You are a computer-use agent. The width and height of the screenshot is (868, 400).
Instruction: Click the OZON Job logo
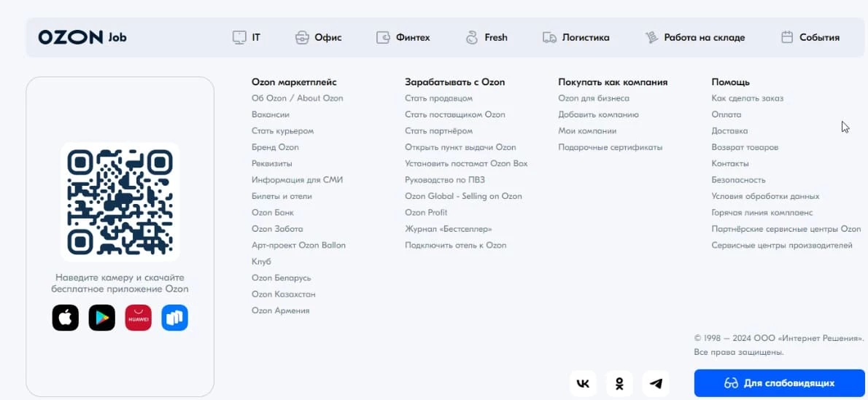coord(82,37)
